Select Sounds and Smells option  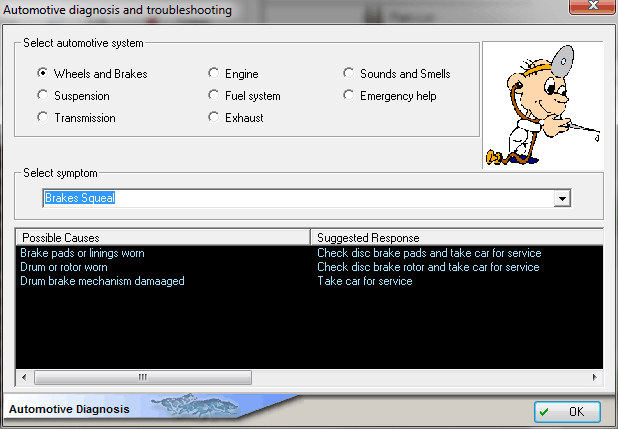coord(349,74)
